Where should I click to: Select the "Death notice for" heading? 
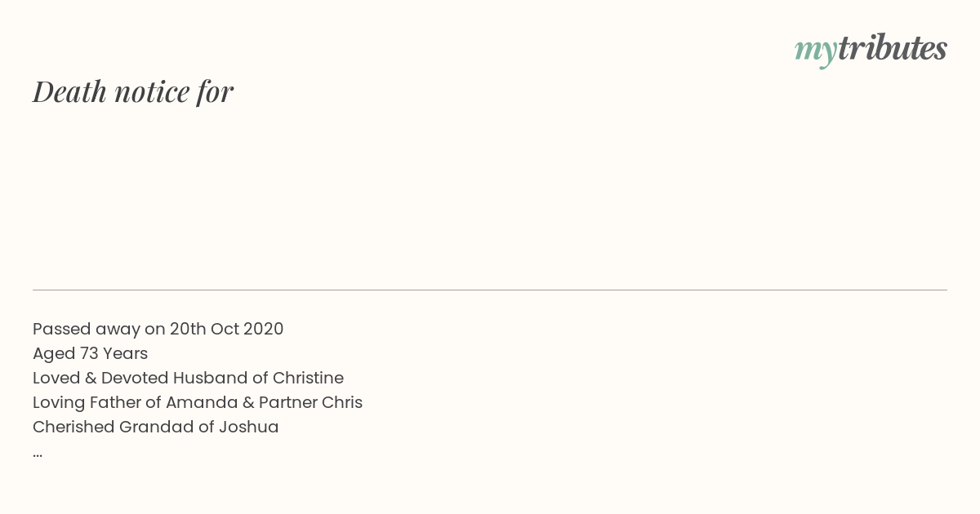click(133, 91)
